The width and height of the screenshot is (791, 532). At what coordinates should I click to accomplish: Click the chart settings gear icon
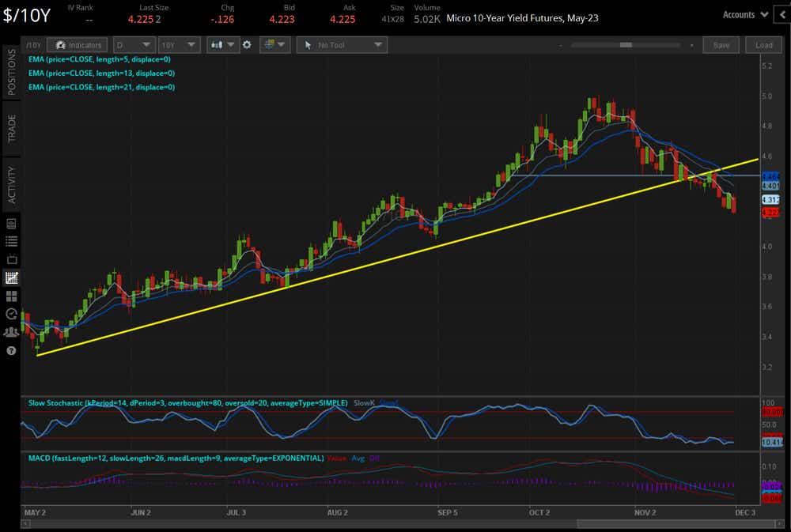[x=247, y=45]
